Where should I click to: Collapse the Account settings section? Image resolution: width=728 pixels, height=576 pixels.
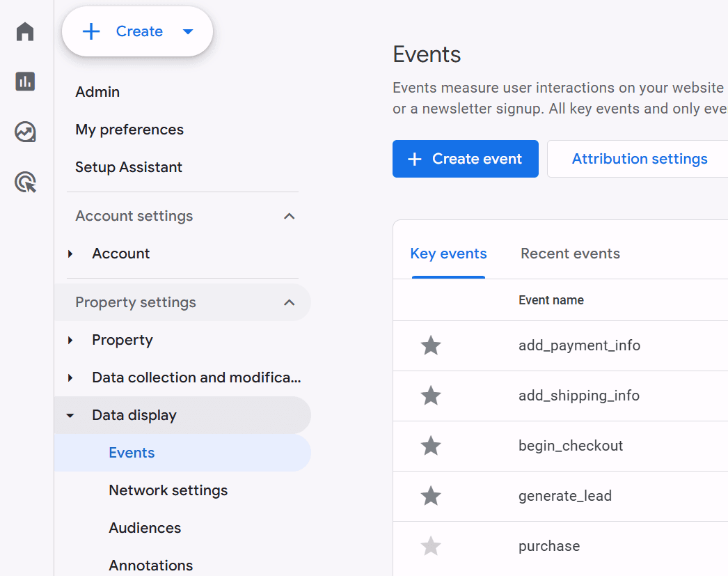pyautogui.click(x=289, y=216)
